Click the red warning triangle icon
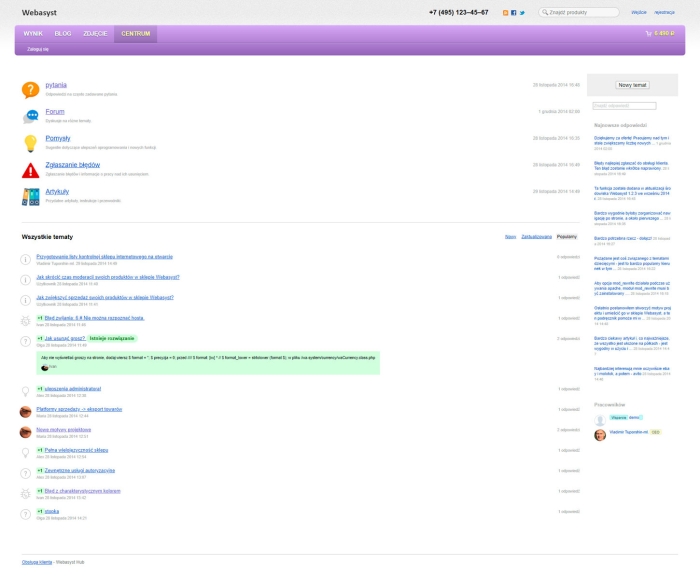Image resolution: width=700 pixels, height=579 pixels. pos(30,169)
